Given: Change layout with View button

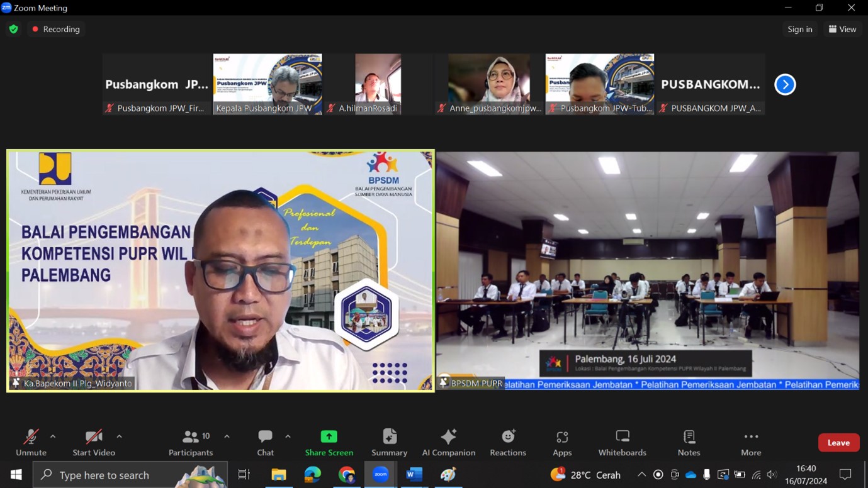Looking at the screenshot, I should [842, 29].
